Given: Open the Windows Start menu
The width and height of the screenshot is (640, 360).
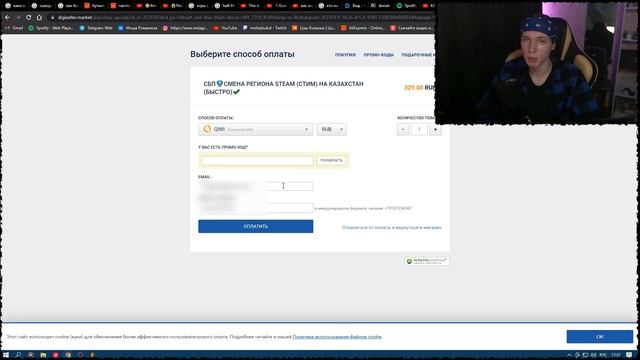Looking at the screenshot, I should coord(6,355).
